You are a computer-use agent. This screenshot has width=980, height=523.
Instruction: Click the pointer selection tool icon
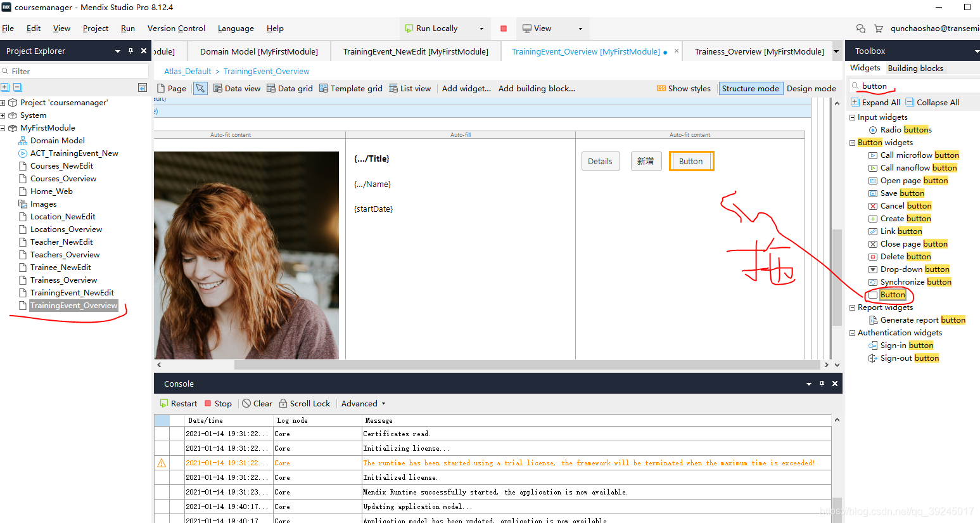pos(200,89)
